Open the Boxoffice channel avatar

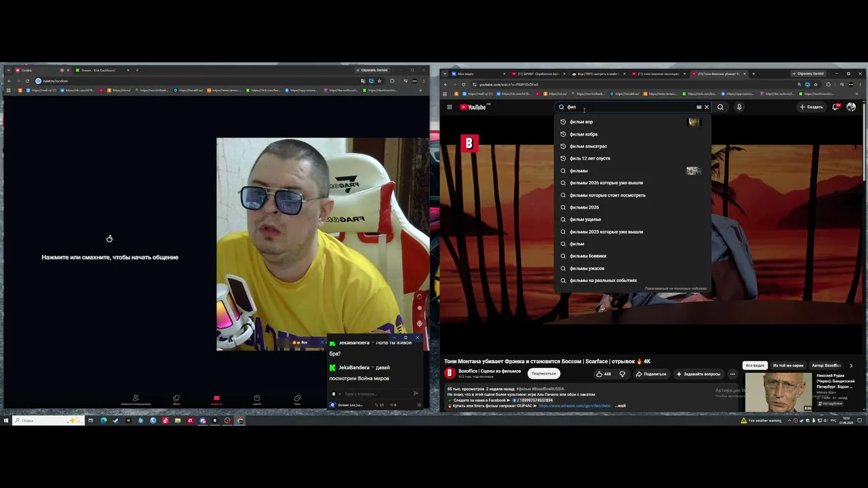pyautogui.click(x=450, y=373)
